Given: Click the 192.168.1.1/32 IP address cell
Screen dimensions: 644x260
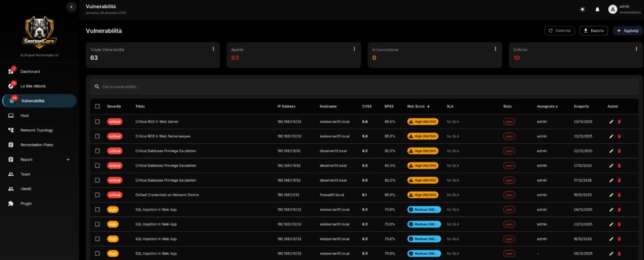Looking at the screenshot, I should pos(288,195).
